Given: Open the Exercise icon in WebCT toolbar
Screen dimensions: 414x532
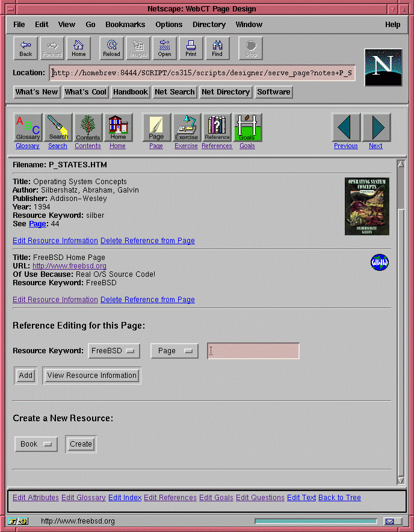Looking at the screenshot, I should 187,128.
